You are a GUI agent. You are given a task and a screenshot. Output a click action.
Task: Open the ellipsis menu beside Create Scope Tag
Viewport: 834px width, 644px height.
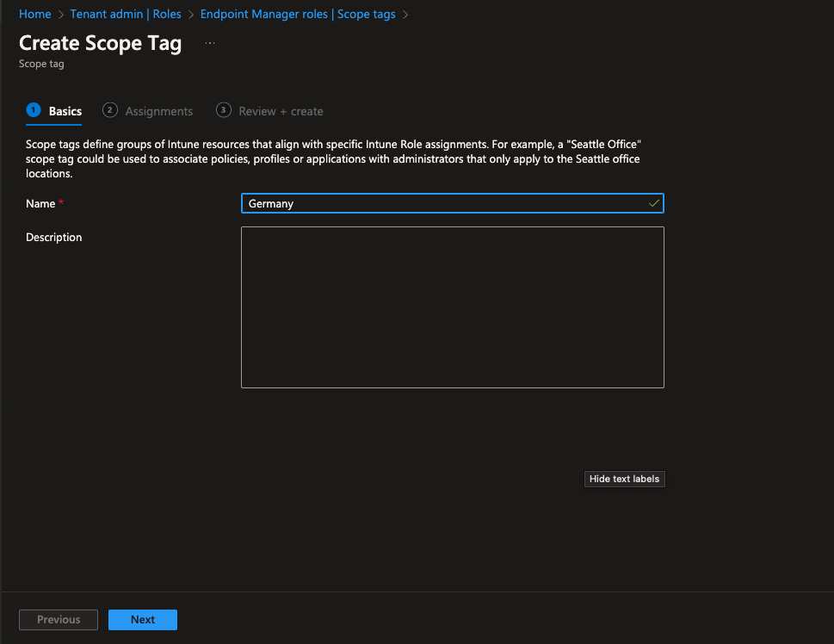(x=209, y=41)
